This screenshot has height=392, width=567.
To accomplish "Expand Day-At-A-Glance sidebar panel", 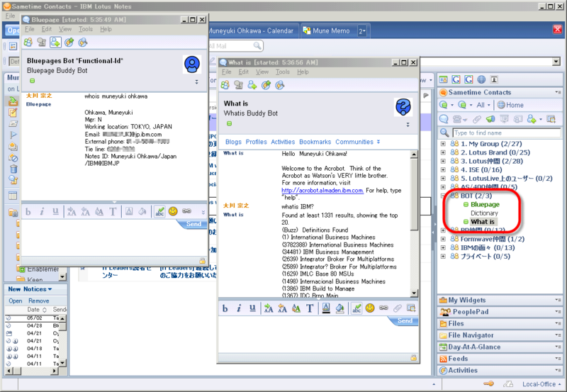I will (500, 347).
